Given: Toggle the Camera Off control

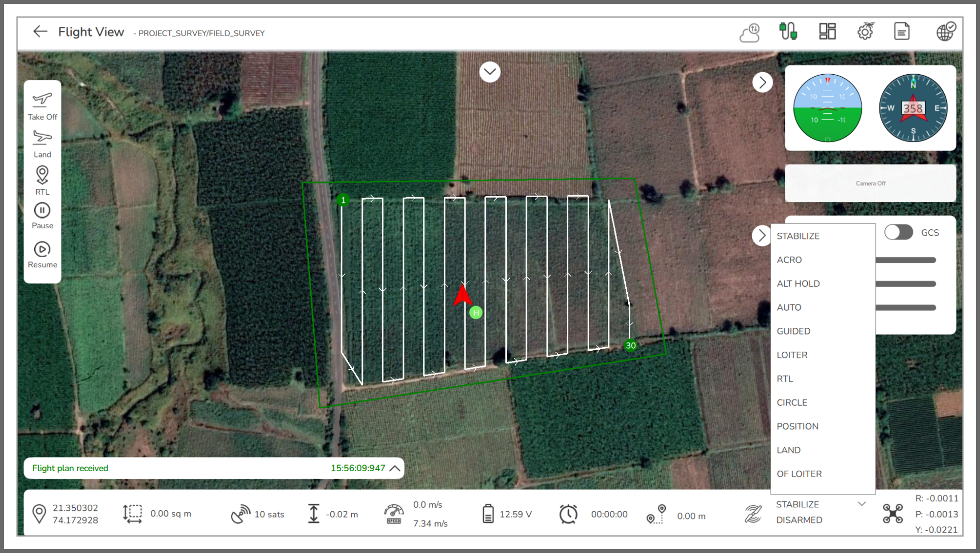Looking at the screenshot, I should tap(870, 183).
